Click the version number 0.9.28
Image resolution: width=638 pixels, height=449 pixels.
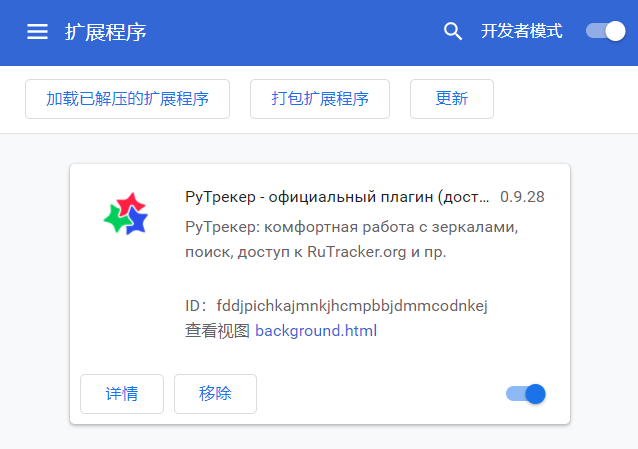(522, 197)
